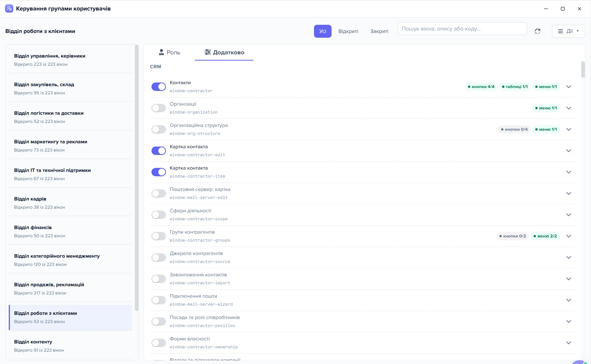Click the таблиці 1/1 badge for Контакти
Viewport: 591px width, 364px height.
coord(515,87)
